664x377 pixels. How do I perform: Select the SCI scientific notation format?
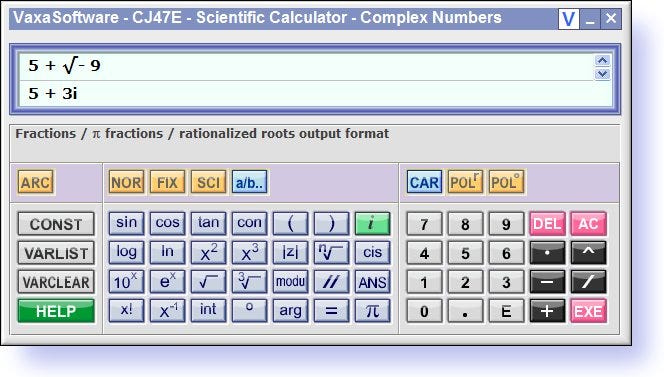208,182
